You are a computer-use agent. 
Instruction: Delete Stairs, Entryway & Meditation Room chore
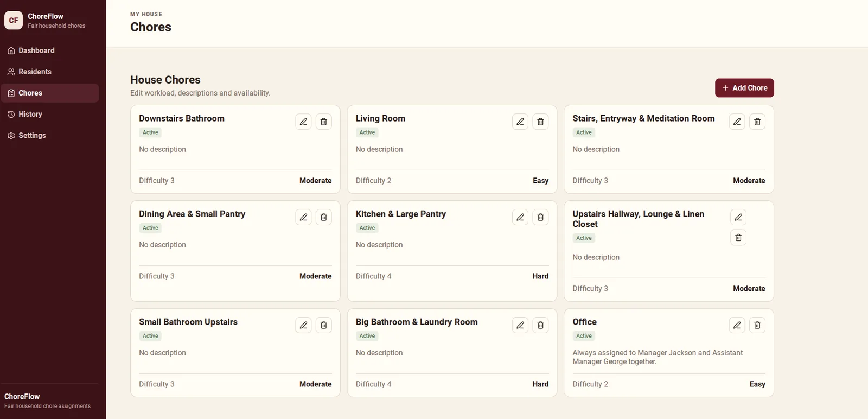[757, 122]
